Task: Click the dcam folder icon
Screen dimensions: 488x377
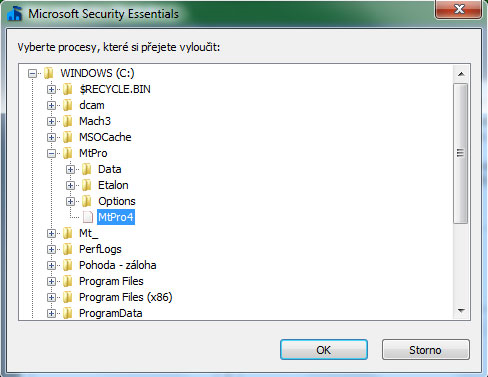Action: 68,105
